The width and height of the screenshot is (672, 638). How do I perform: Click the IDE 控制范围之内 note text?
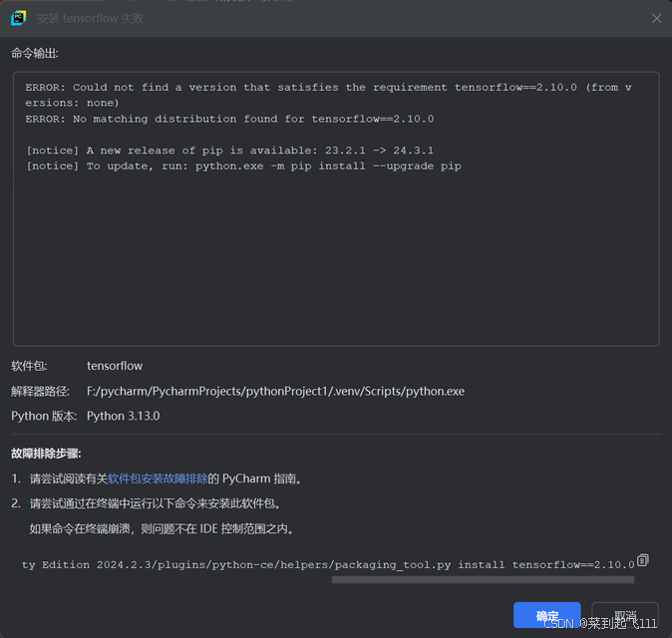coord(163,528)
